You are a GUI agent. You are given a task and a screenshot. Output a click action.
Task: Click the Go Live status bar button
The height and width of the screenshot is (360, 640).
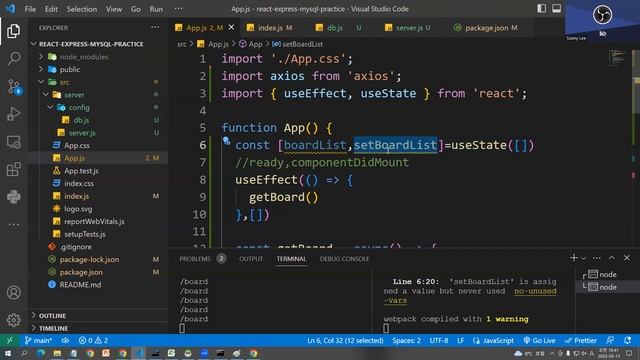pyautogui.click(x=539, y=340)
